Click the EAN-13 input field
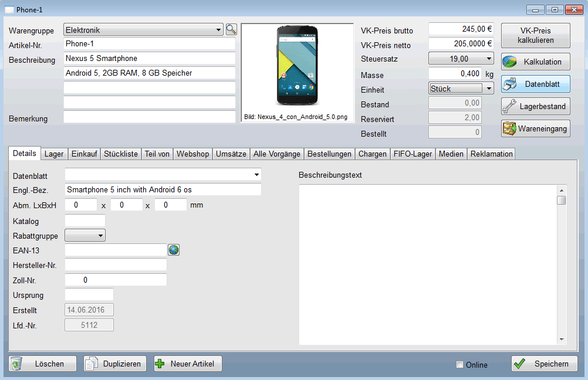588x380 pixels. pos(116,250)
